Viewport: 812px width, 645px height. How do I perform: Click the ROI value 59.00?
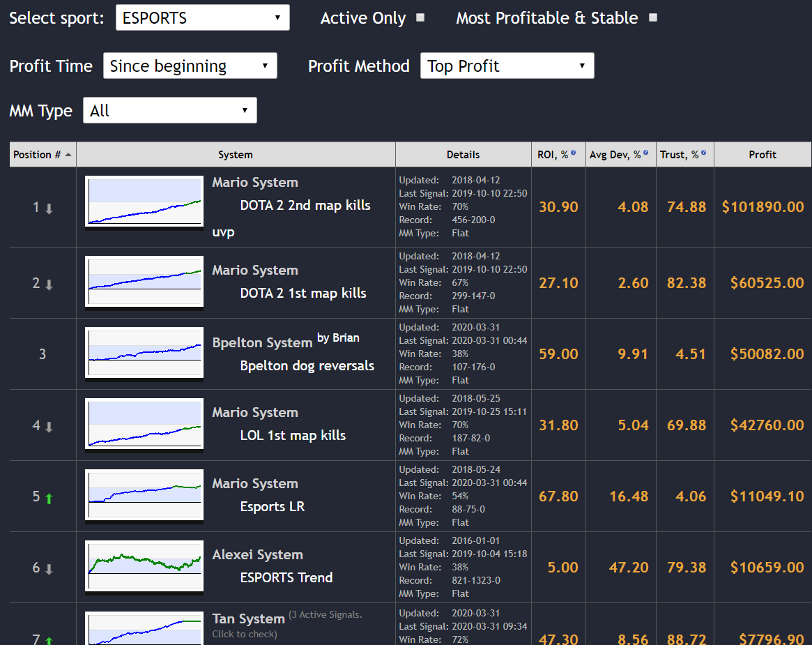559,354
